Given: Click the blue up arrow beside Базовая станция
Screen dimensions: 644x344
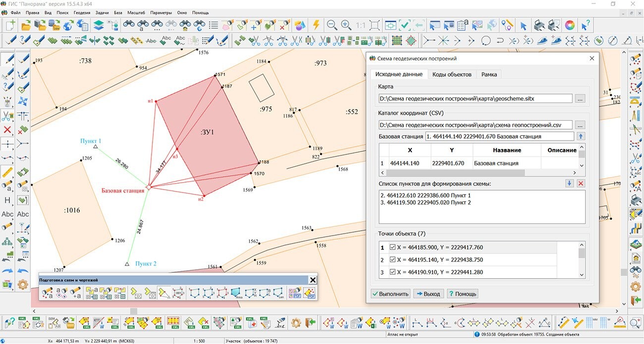Looking at the screenshot, I should [581, 136].
